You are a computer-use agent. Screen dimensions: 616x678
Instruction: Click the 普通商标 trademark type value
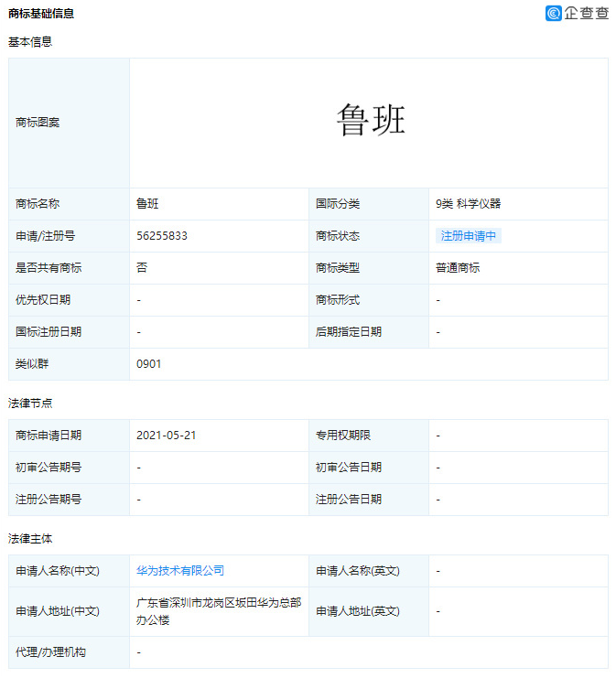coord(458,268)
